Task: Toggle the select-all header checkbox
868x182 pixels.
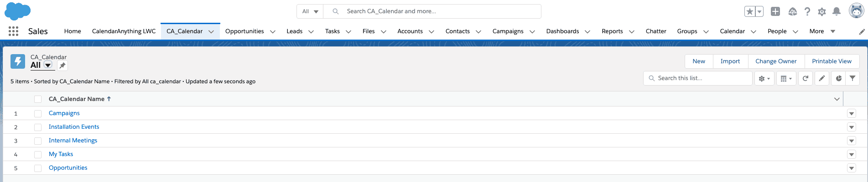Action: (x=38, y=99)
